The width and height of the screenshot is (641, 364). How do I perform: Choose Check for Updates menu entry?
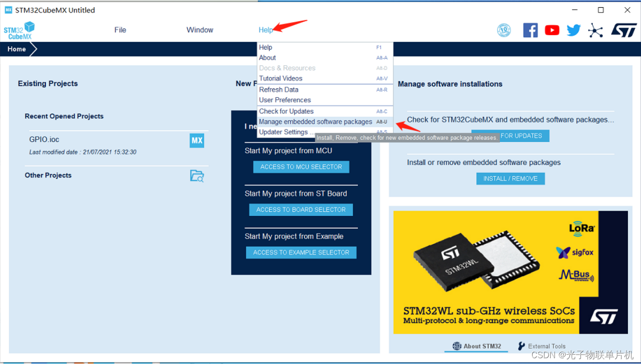click(325, 111)
